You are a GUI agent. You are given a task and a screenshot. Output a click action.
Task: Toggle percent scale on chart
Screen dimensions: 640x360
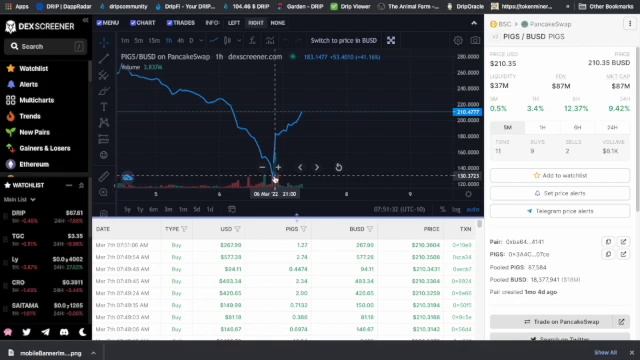(x=443, y=209)
